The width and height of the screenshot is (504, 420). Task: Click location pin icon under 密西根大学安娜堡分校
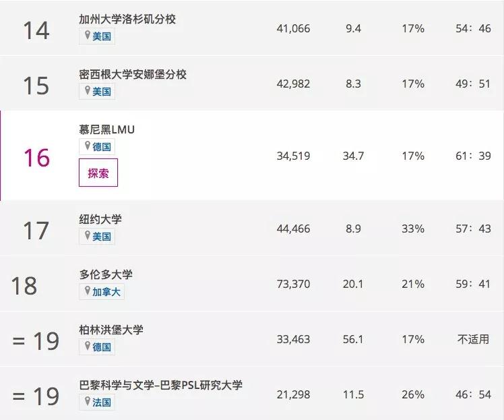[x=87, y=91]
